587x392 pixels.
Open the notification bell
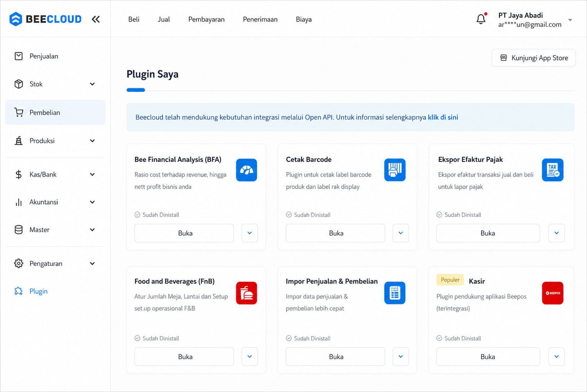481,19
